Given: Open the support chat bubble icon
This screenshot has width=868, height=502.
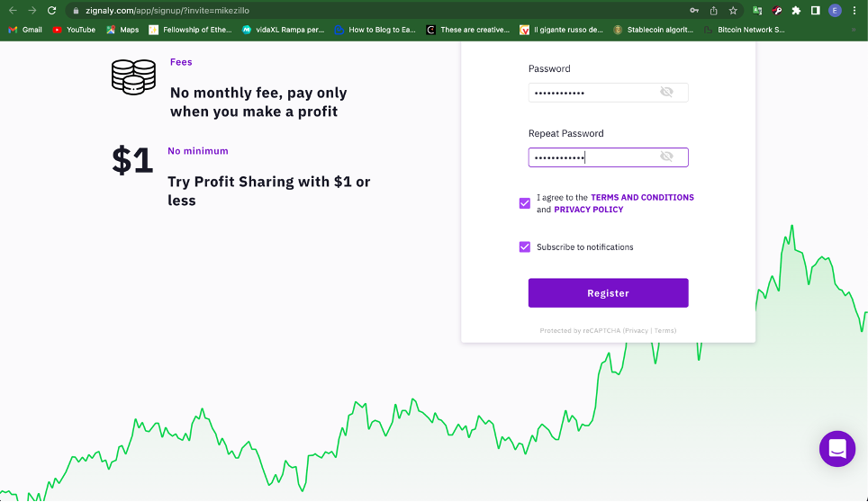Looking at the screenshot, I should 837,448.
